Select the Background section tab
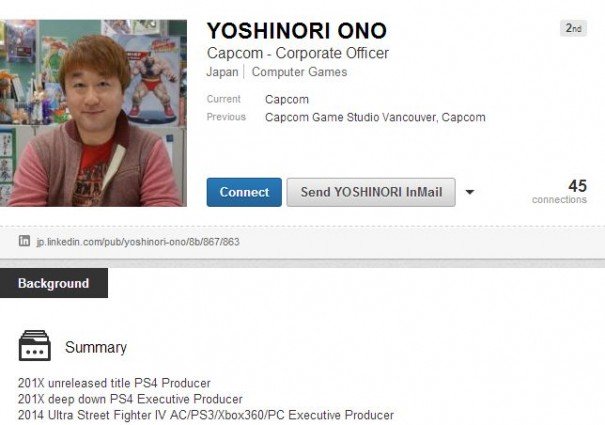 pyautogui.click(x=54, y=283)
